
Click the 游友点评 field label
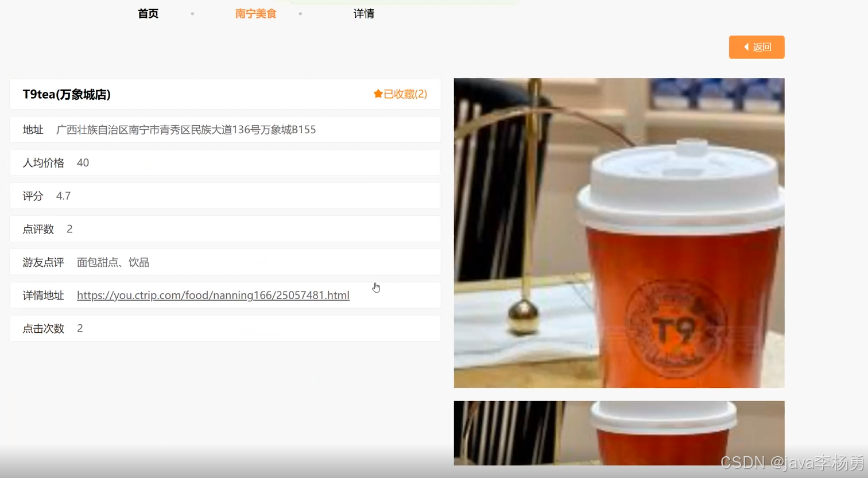coord(43,262)
